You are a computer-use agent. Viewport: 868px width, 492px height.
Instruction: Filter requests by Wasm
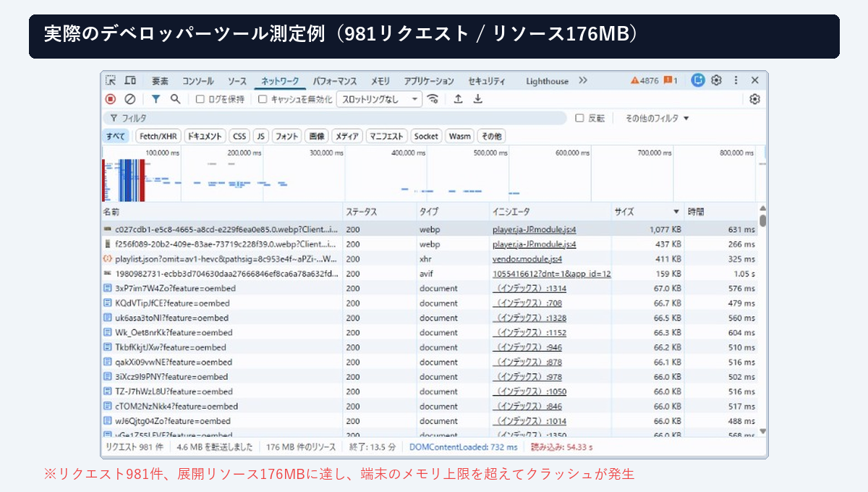point(459,136)
